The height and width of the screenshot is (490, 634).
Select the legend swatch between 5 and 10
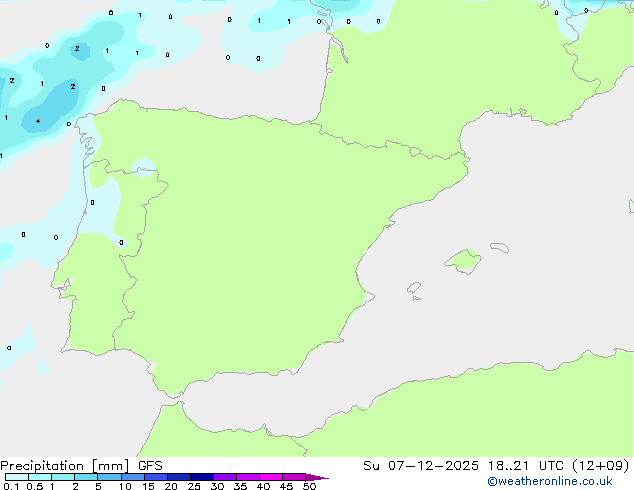pyautogui.click(x=109, y=477)
